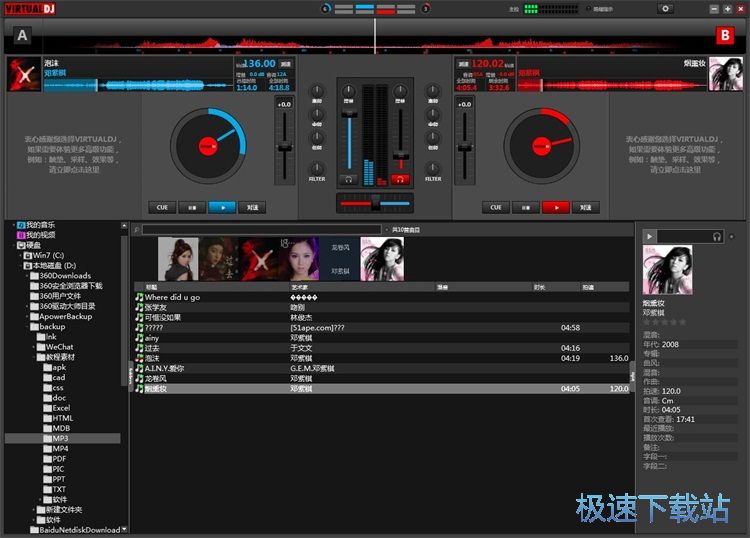
Task: Open My Videos folder icon
Action: coord(21,235)
